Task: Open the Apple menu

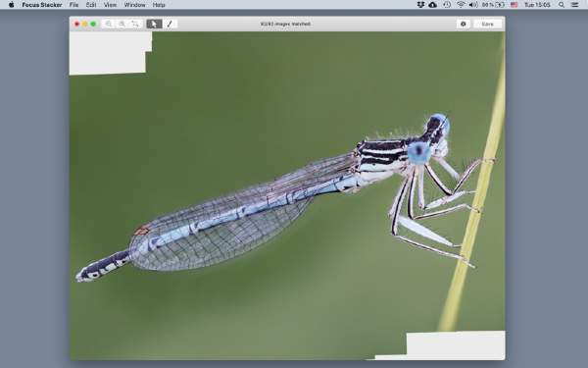Action: (x=11, y=5)
